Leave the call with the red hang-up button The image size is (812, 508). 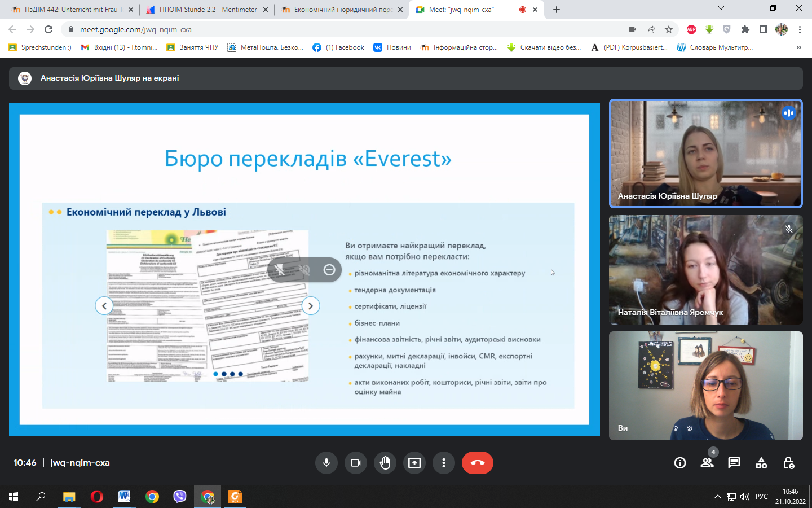(x=478, y=463)
